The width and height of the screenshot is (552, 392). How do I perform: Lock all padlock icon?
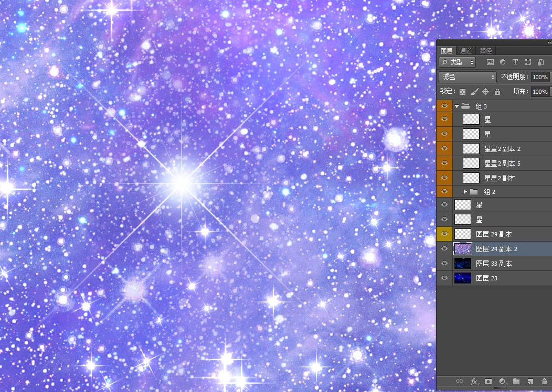click(x=497, y=92)
